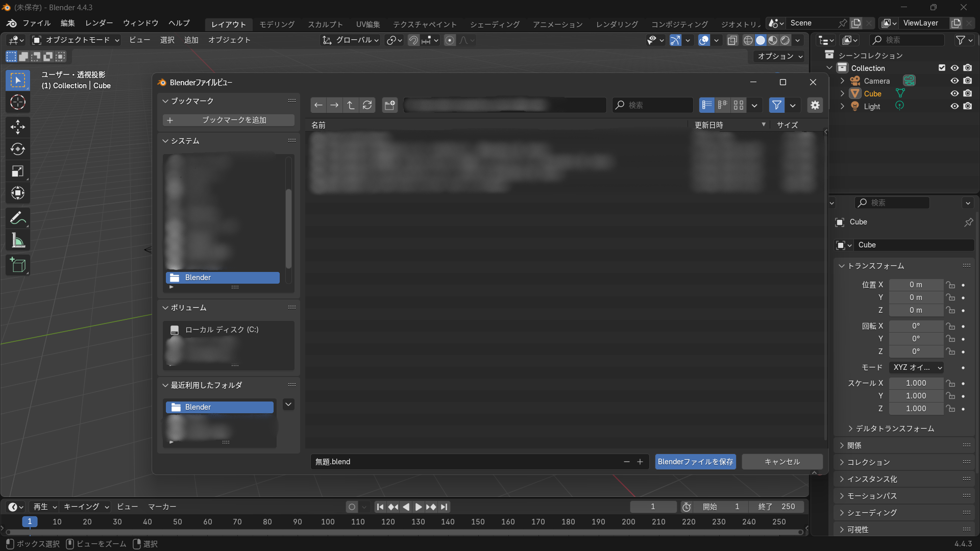Collapse the ブックマーク panel
This screenshot has width=980, height=551.
tap(165, 101)
